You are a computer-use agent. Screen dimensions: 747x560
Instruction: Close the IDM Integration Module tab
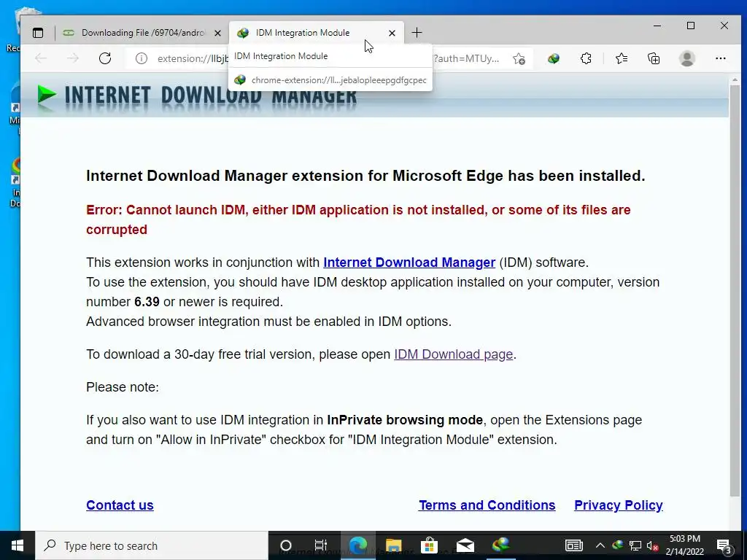click(x=392, y=33)
